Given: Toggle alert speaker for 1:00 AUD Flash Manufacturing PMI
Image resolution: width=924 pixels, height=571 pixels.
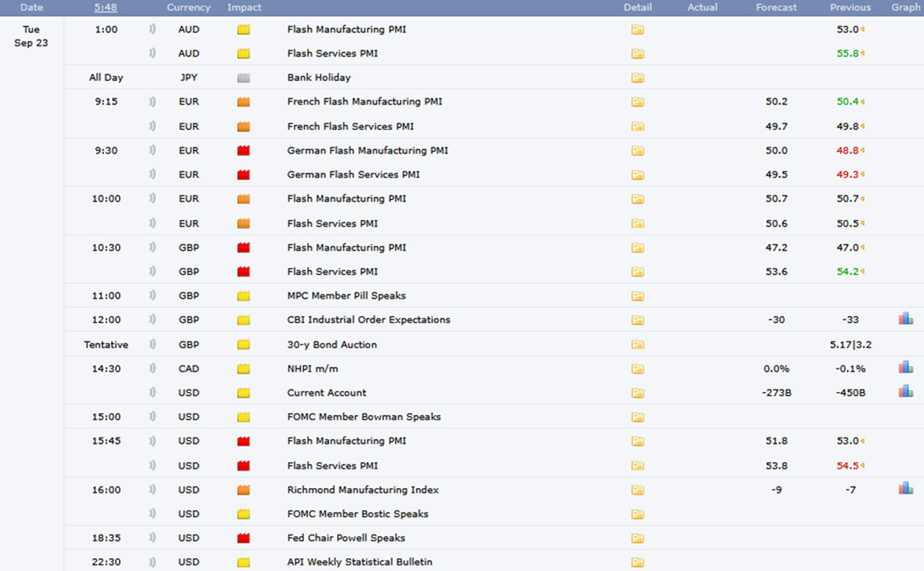Looking at the screenshot, I should click(152, 30).
